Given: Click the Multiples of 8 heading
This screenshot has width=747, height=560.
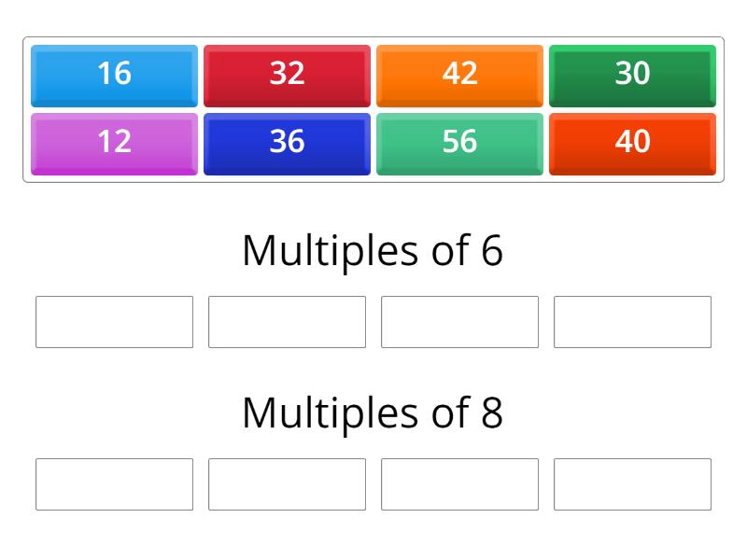Looking at the screenshot, I should (373, 413).
